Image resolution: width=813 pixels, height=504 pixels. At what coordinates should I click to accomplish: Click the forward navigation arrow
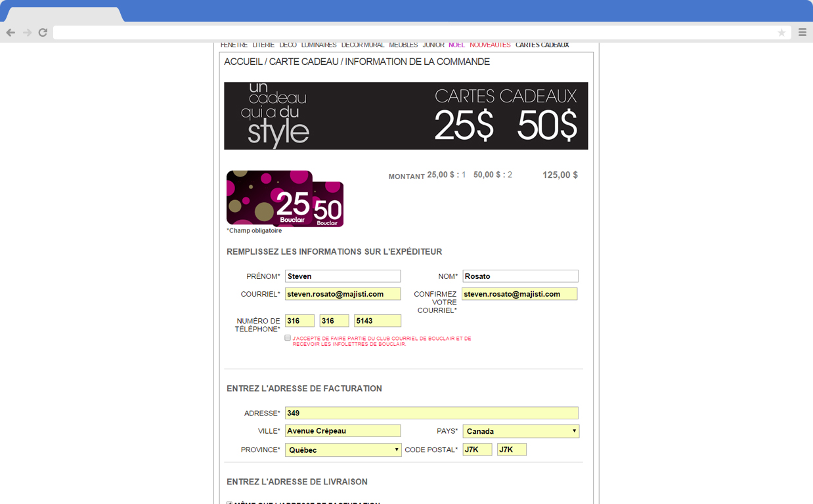[x=26, y=31]
